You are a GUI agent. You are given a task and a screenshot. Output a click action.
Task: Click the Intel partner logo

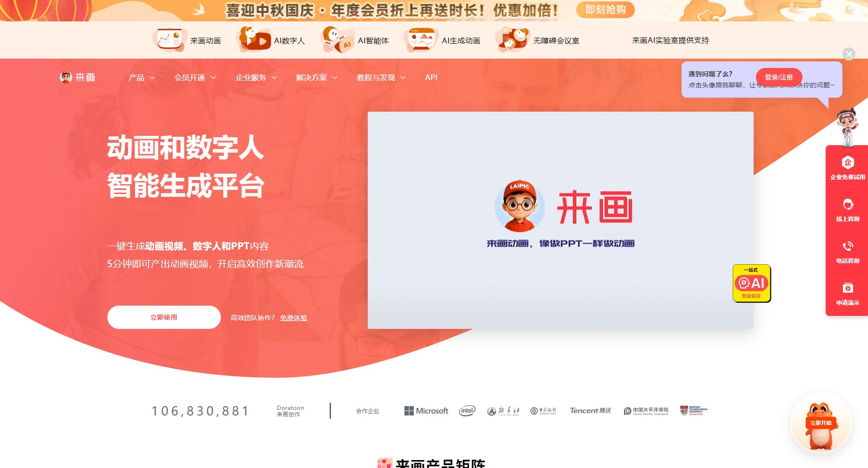(467, 411)
